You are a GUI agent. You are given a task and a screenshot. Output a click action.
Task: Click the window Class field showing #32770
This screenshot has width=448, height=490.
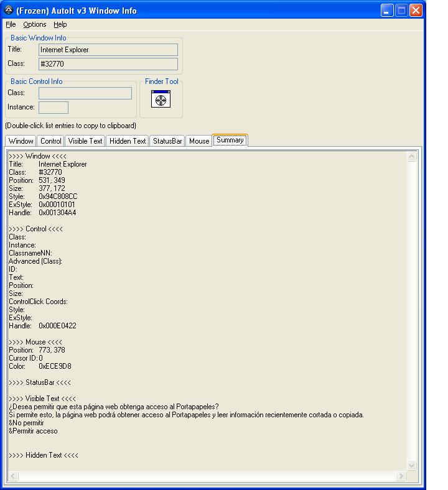(x=108, y=64)
